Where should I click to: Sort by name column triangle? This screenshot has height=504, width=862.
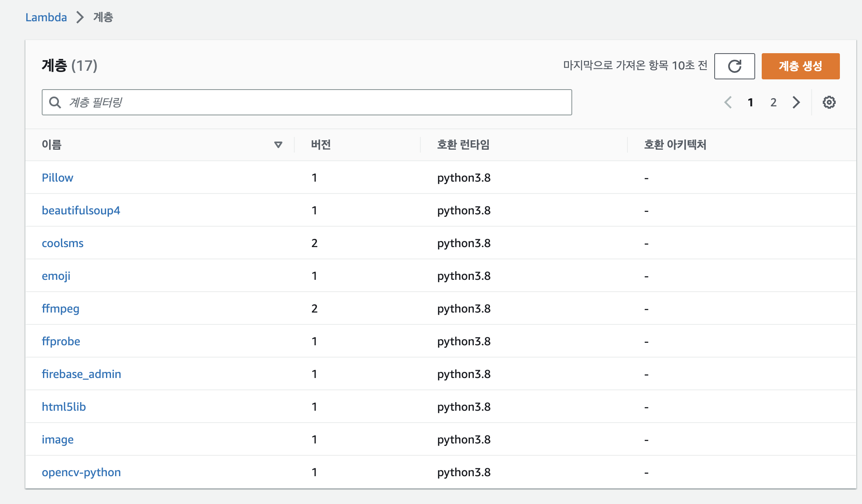point(278,145)
